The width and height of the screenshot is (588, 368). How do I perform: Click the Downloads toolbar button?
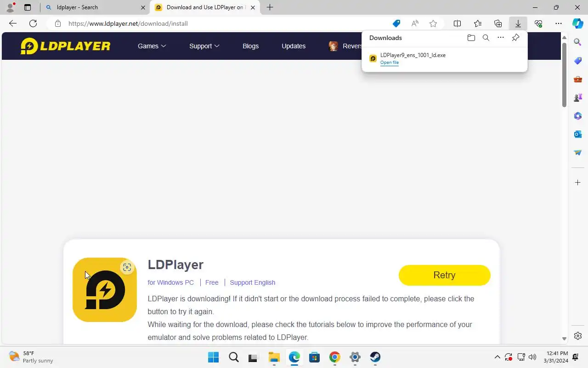[x=518, y=23]
